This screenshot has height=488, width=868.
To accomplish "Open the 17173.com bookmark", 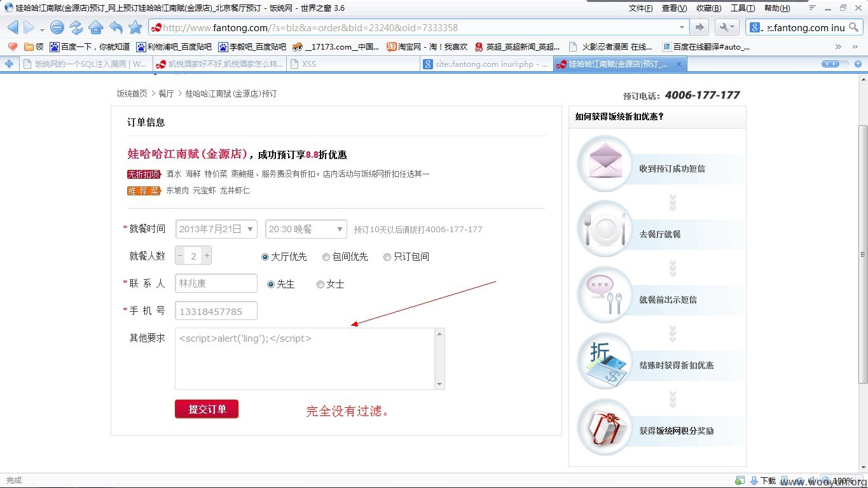I will (336, 46).
